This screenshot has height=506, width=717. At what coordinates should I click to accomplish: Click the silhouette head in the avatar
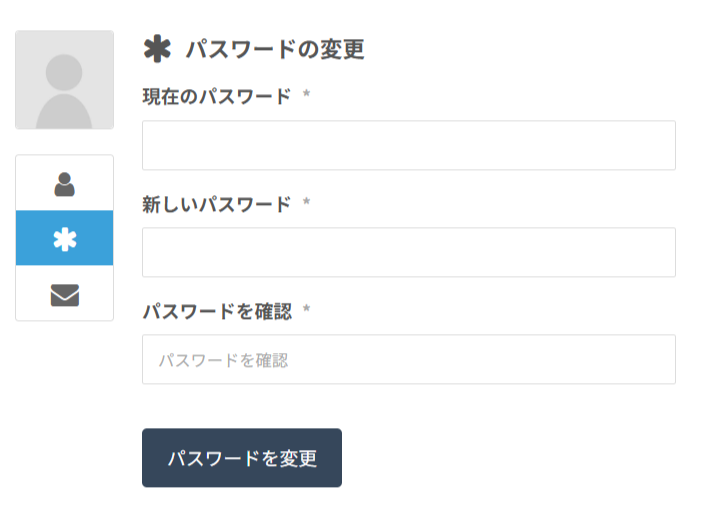(x=64, y=72)
